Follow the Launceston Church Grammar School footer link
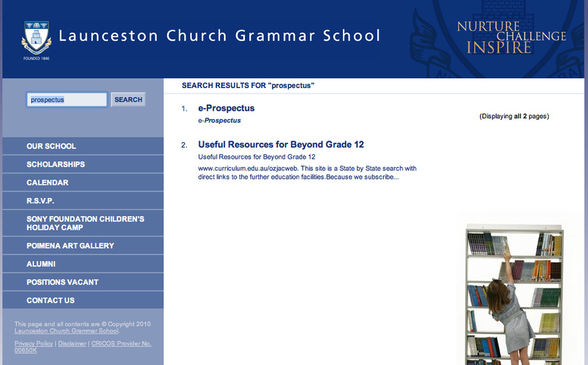588x365 pixels. pos(66,331)
